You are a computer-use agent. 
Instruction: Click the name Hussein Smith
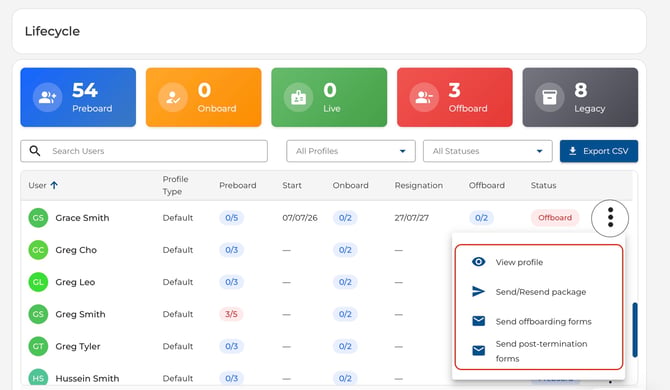[x=87, y=378]
